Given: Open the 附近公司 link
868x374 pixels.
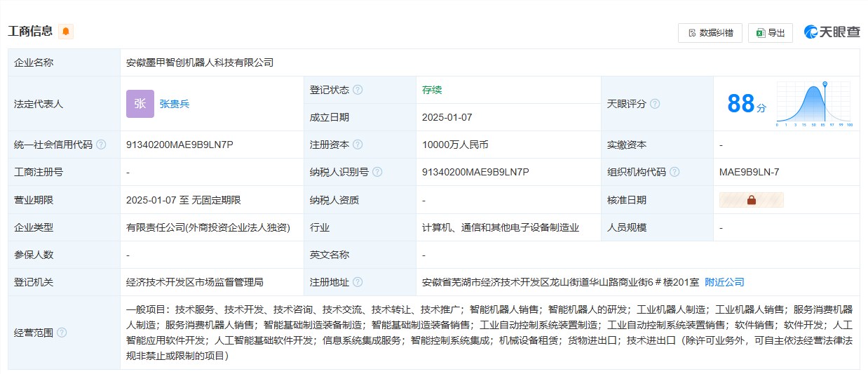Looking at the screenshot, I should click(724, 282).
